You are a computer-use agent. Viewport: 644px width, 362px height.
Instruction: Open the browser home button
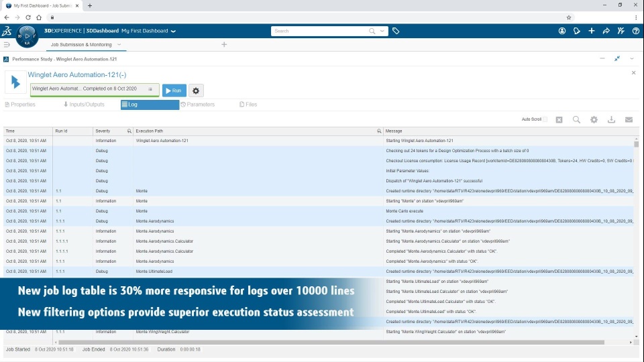click(x=39, y=17)
